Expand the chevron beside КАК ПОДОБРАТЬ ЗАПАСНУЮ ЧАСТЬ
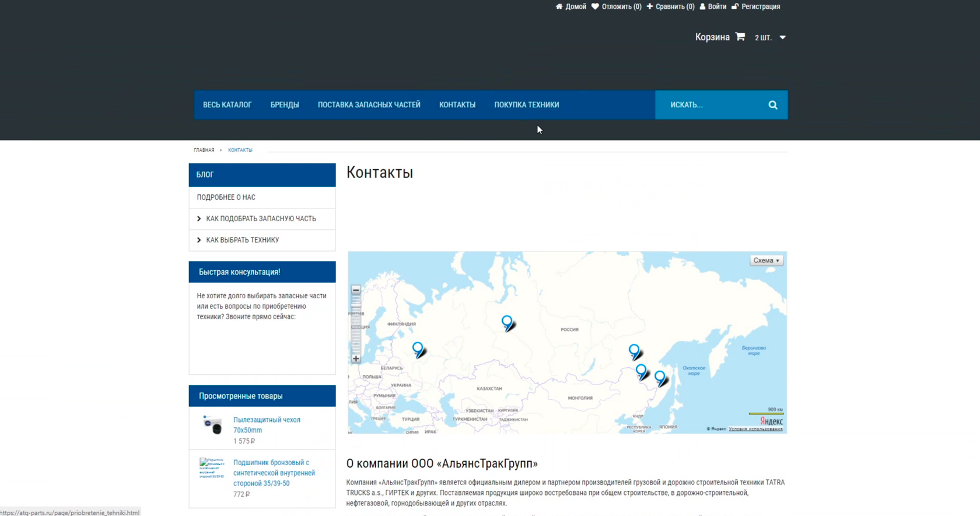 (x=199, y=219)
